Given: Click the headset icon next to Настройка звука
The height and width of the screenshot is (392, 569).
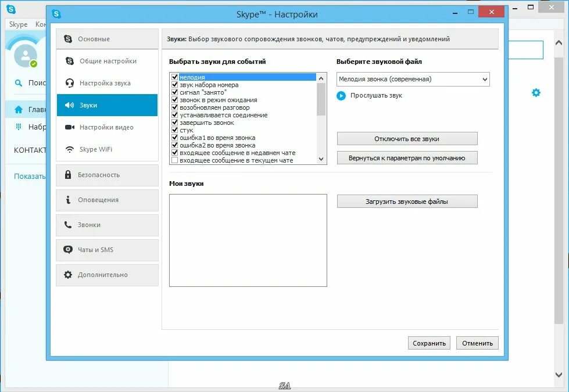Looking at the screenshot, I should click(x=70, y=83).
